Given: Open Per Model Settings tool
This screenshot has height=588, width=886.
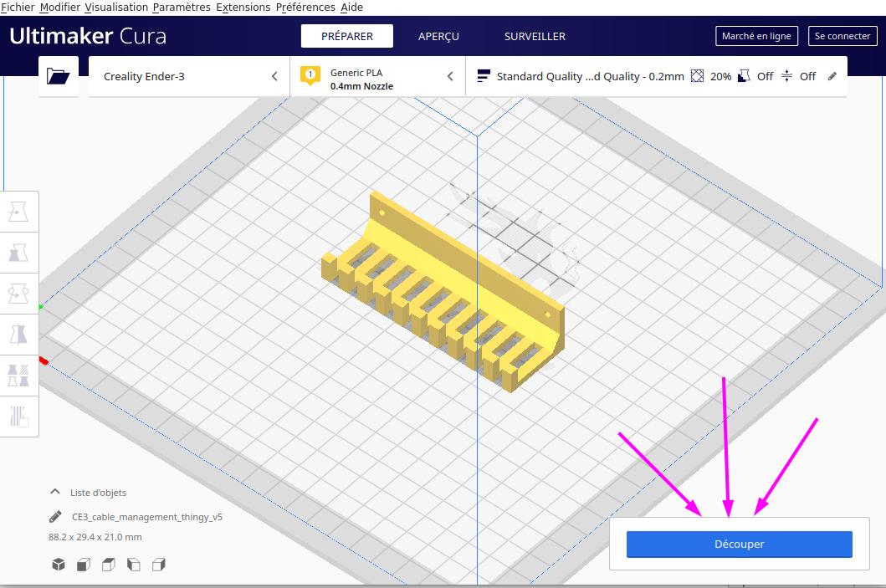Looking at the screenshot, I should pos(18,376).
